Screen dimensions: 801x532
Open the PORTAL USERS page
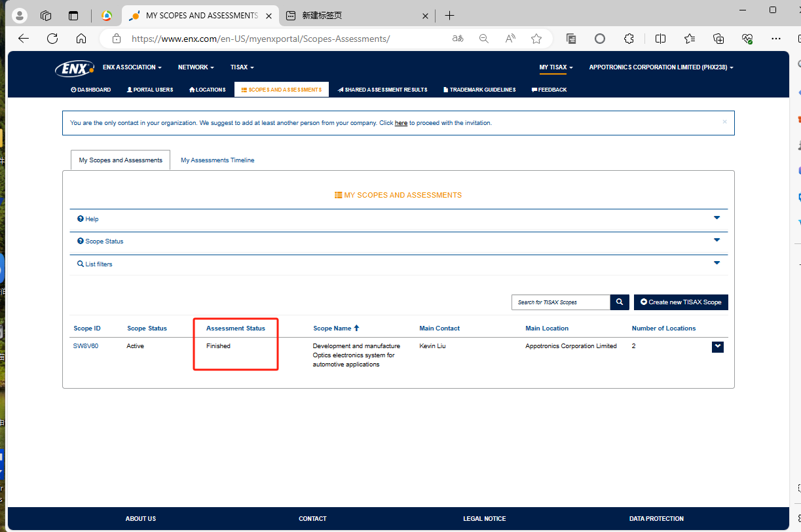click(x=150, y=90)
